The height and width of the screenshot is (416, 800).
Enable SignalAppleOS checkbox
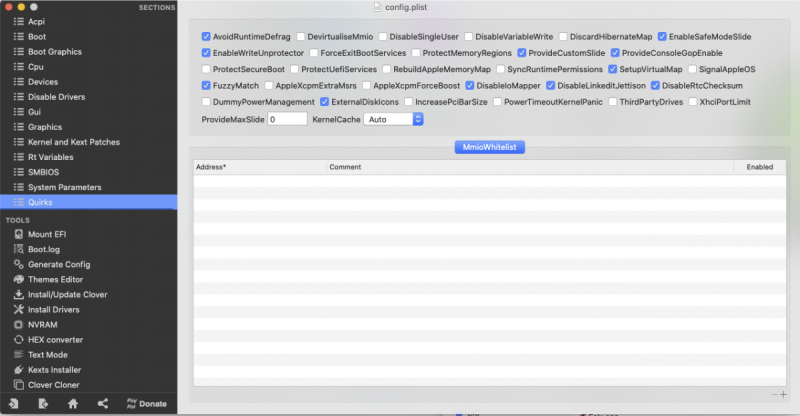(692, 69)
